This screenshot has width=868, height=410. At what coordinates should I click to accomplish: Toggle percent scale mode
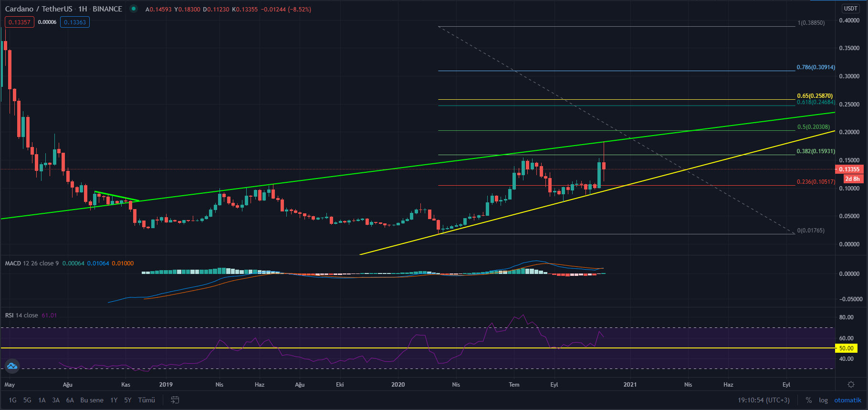(x=808, y=400)
